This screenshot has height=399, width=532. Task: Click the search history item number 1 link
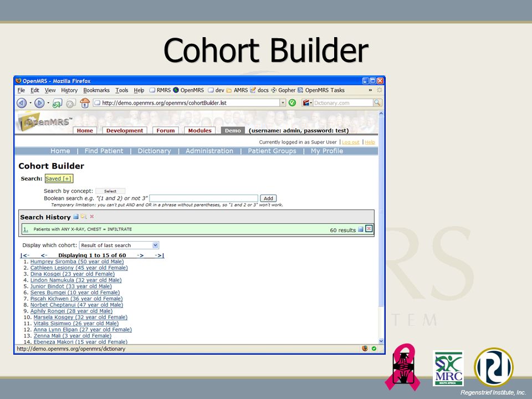click(x=25, y=229)
